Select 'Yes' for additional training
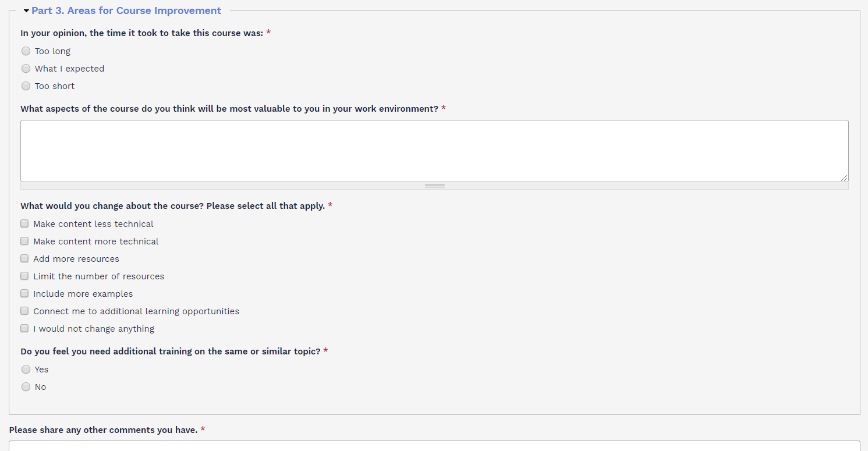Image resolution: width=868 pixels, height=451 pixels. click(26, 370)
